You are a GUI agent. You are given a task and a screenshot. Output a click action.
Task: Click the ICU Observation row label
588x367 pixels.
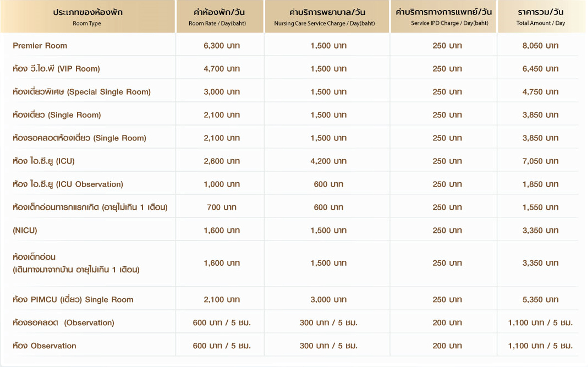[68, 184]
